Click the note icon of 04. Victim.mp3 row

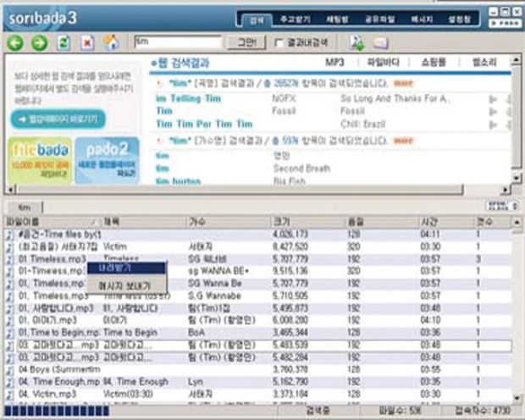9,395
